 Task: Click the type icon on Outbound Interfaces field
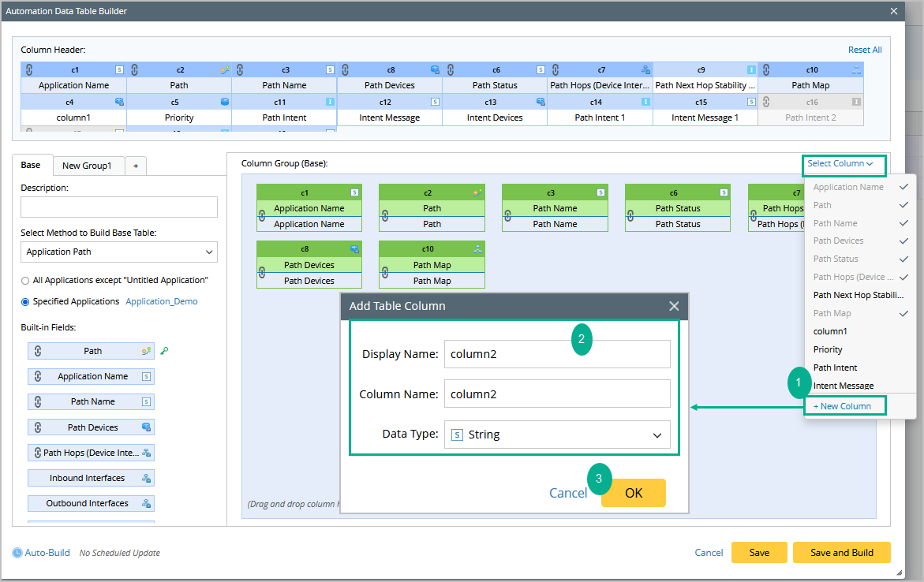146,503
